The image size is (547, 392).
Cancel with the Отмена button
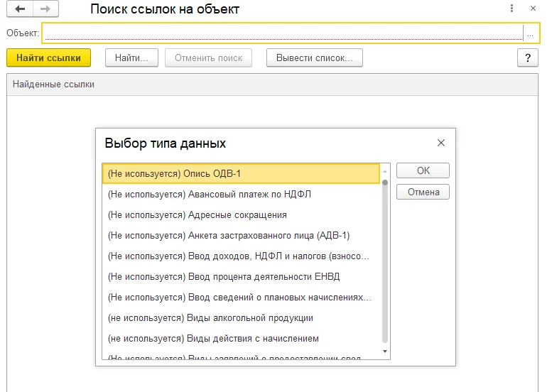[x=423, y=192]
